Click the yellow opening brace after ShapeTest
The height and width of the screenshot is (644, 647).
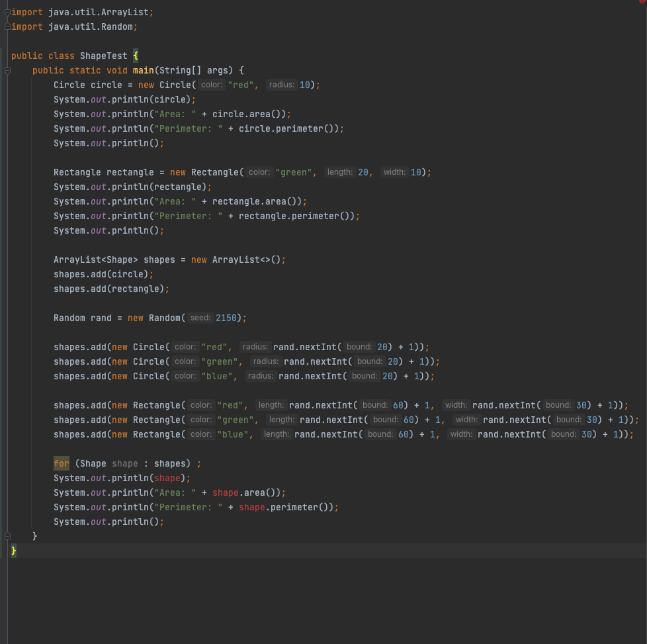136,56
